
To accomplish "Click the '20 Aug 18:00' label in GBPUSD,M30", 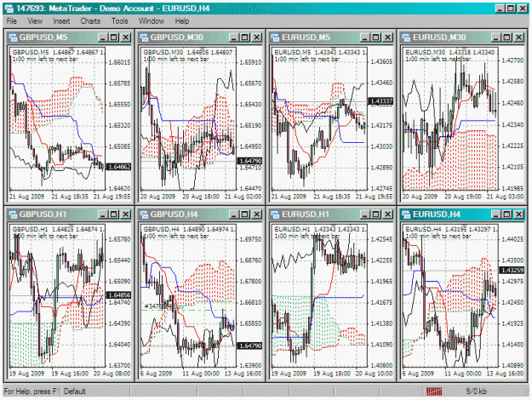I will tap(201, 197).
